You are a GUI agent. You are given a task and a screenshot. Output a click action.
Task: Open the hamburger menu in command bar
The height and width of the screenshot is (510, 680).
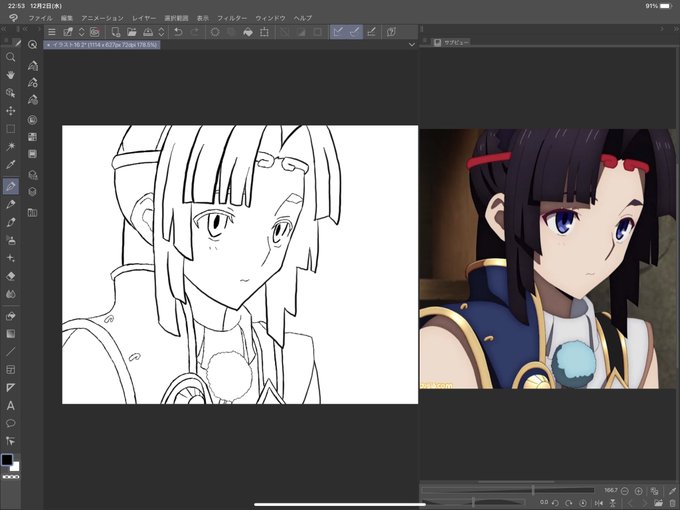point(52,32)
